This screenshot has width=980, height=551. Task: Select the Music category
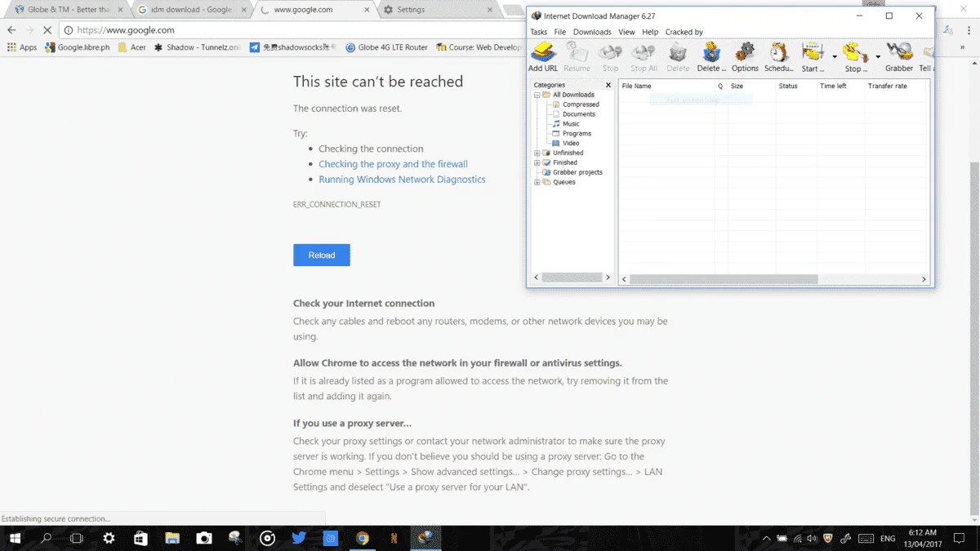click(571, 124)
